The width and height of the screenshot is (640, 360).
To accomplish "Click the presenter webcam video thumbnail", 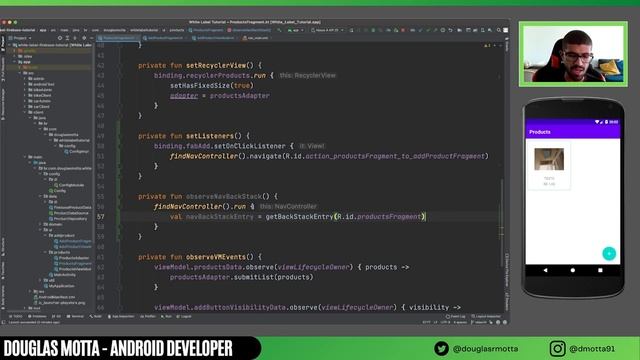I will (573, 54).
